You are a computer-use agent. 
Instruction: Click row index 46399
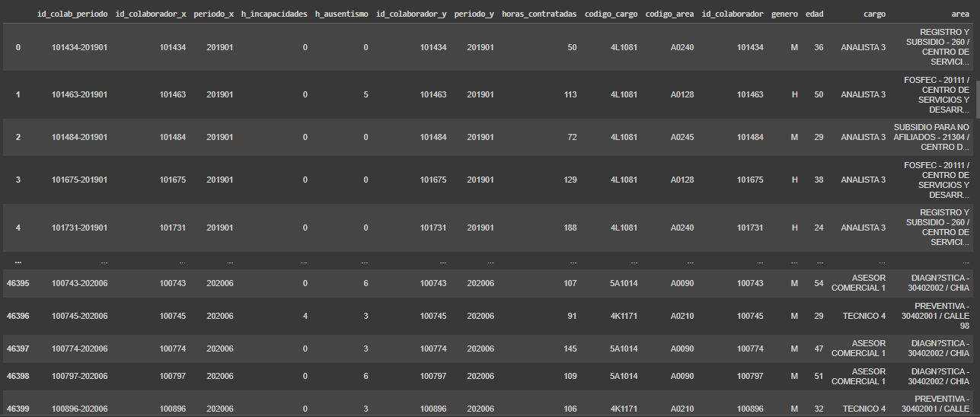[x=18, y=409]
